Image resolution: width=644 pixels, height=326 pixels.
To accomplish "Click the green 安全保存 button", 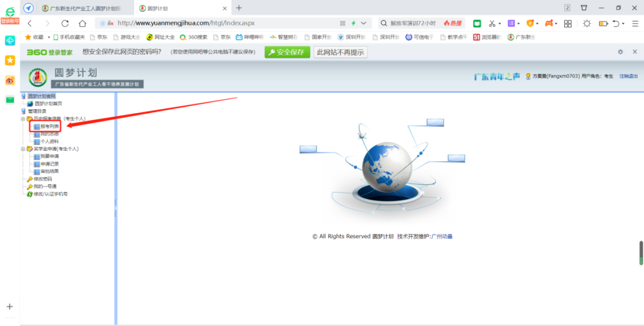I will (x=287, y=52).
